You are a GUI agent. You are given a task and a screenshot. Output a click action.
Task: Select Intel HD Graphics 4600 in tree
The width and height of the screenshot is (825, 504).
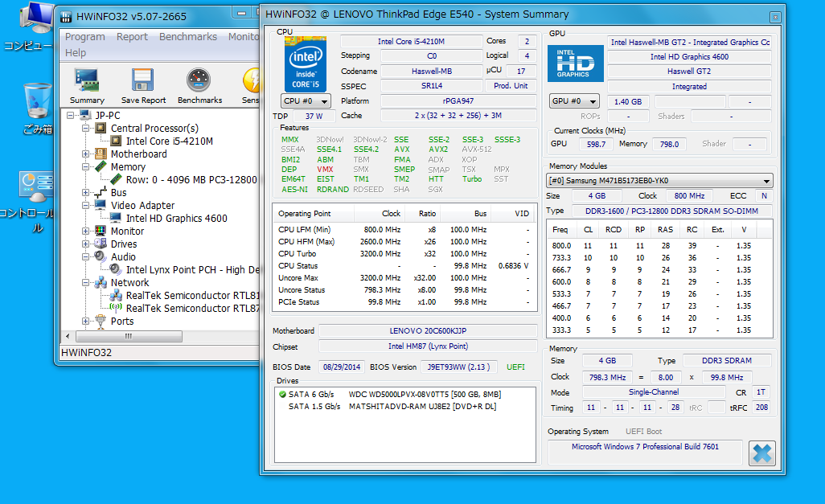(176, 219)
